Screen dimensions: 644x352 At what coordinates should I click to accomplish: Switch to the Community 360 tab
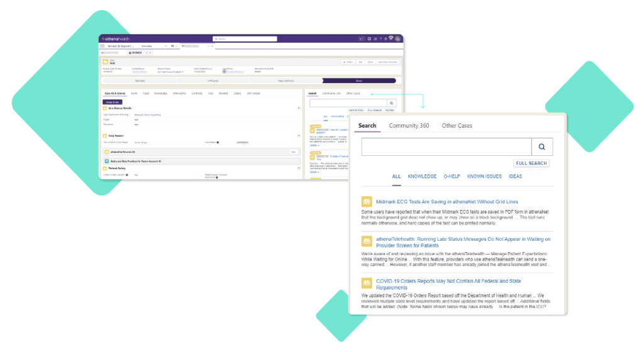(409, 126)
